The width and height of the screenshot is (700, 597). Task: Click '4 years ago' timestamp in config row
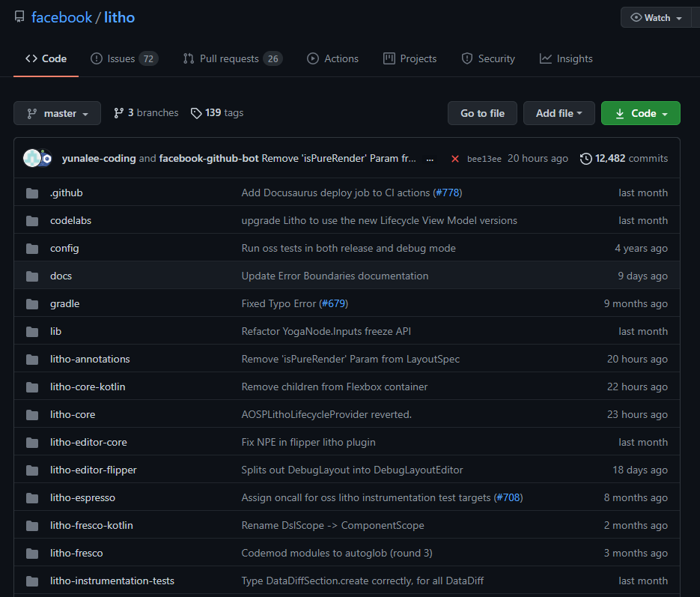(641, 248)
